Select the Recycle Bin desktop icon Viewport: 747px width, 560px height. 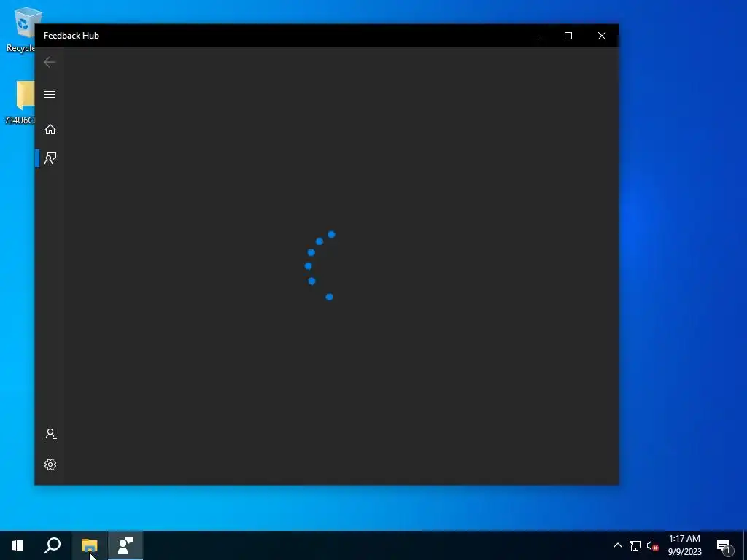click(21, 30)
